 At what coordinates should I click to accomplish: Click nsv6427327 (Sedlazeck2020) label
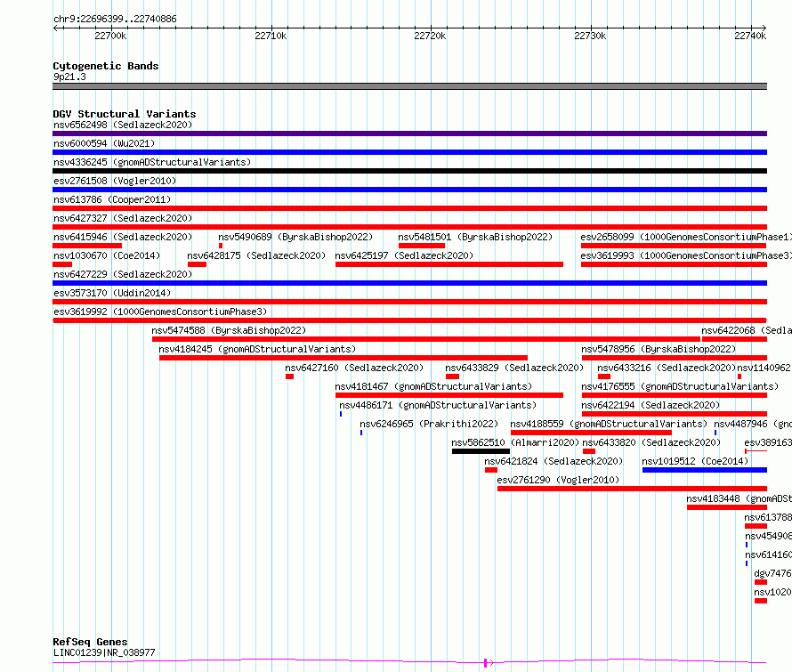[123, 218]
